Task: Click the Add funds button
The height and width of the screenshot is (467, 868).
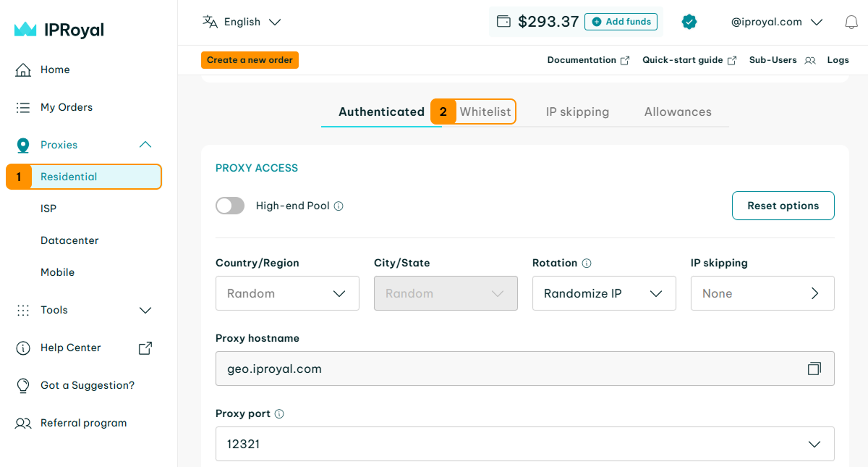Action: coord(621,22)
